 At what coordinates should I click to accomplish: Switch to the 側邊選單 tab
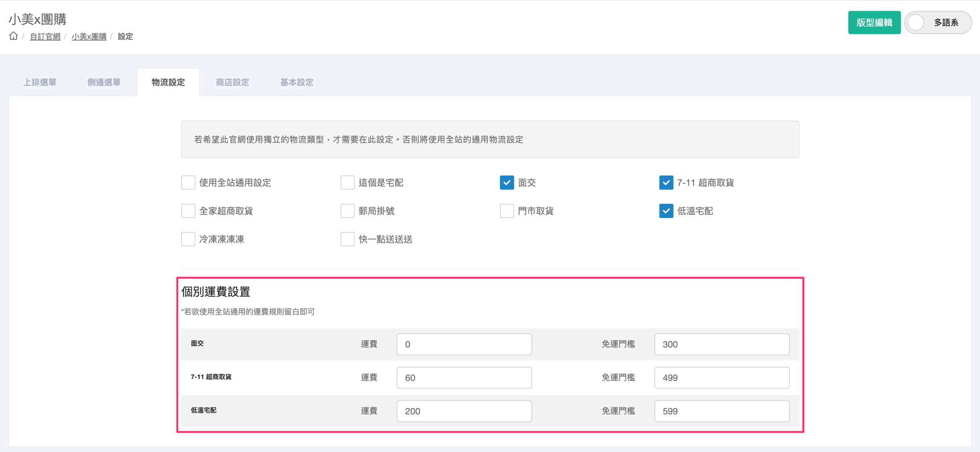pyautogui.click(x=104, y=82)
